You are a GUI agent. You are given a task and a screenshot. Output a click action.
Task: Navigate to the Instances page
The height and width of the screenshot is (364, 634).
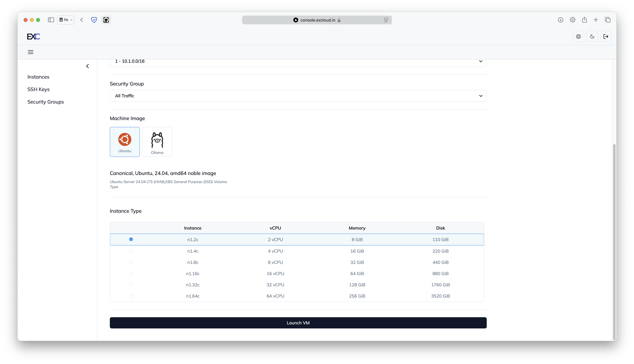(38, 77)
